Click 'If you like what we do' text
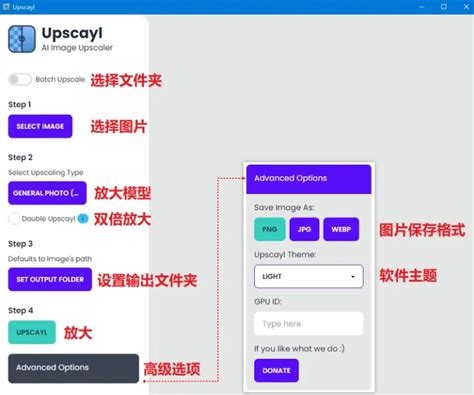 [x=299, y=349]
